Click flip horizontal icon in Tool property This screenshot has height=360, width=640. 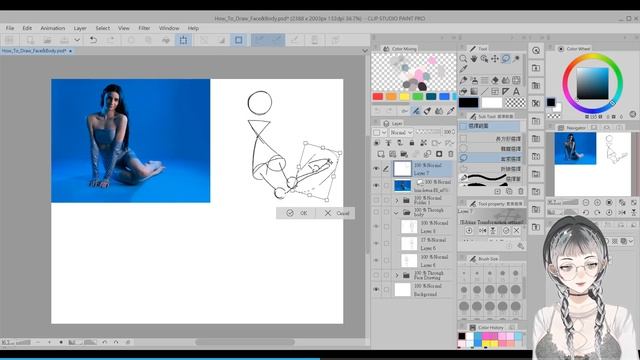point(482,231)
